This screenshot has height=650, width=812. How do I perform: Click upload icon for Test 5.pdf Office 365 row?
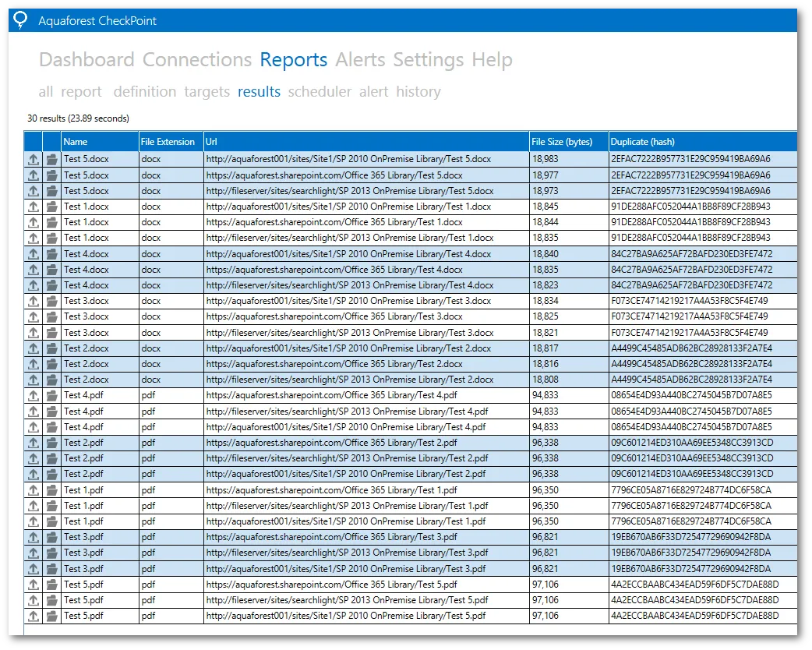tap(34, 585)
